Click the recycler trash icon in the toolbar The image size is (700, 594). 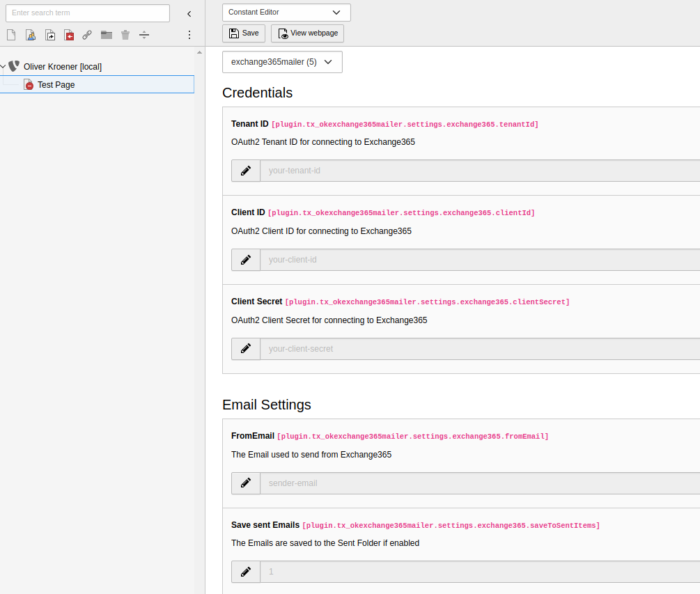[x=125, y=35]
